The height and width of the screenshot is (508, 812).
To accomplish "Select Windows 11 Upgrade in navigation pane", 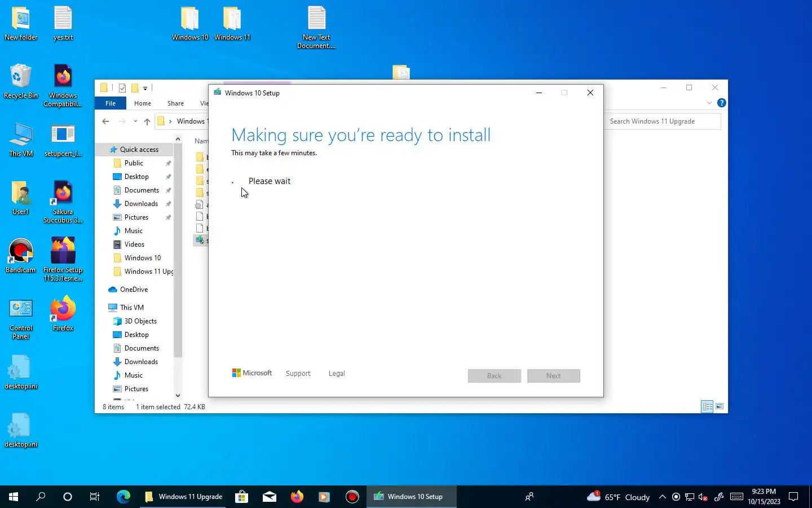I will [148, 271].
